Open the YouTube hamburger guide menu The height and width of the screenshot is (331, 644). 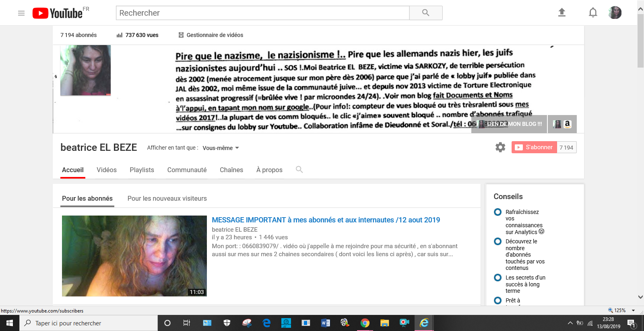(21, 13)
